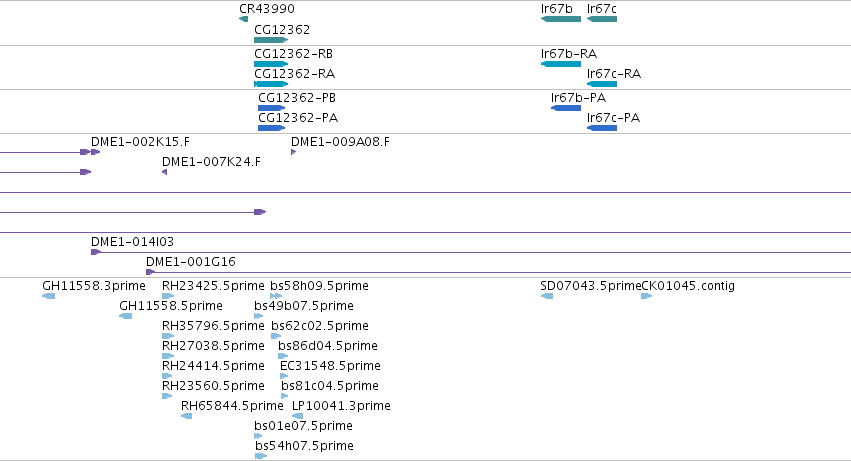Screen dimensions: 851x461
Task: Click the DME1-009A08.F label
Action: click(340, 142)
